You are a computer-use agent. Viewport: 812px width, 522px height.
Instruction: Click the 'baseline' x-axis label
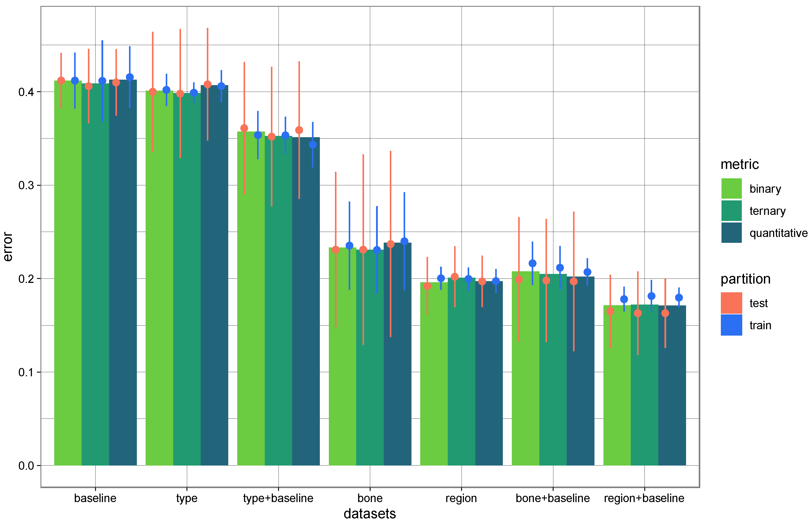95,498
